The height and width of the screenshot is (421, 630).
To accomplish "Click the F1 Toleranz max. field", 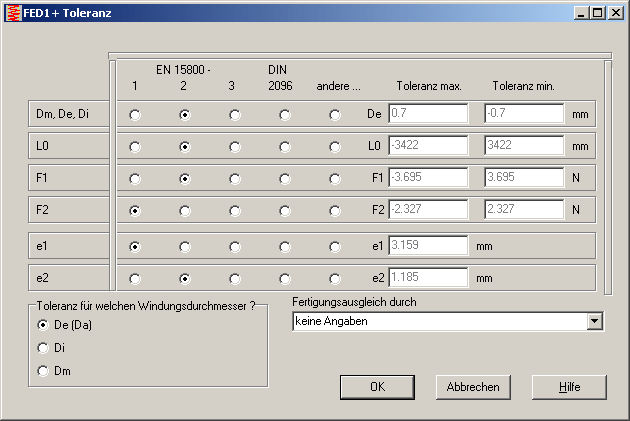I will [427, 178].
